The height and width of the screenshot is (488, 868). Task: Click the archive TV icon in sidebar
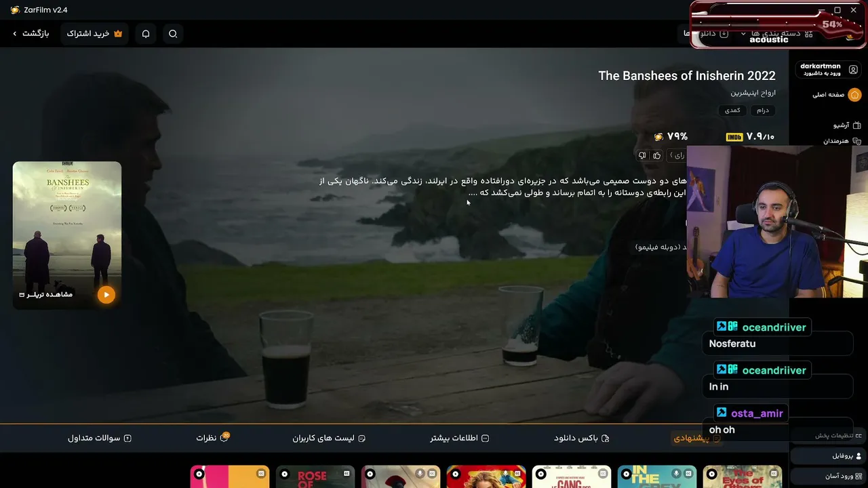click(856, 125)
